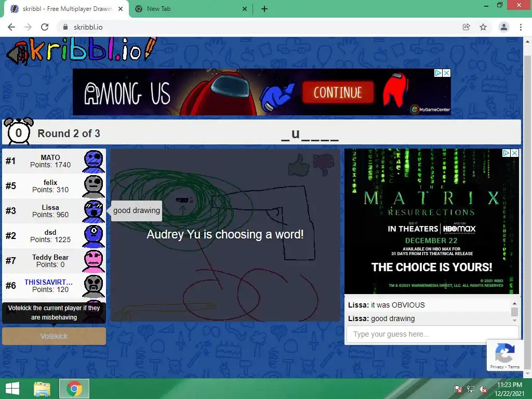Image resolution: width=532 pixels, height=399 pixels.
Task: Click the share page icon
Action: click(x=467, y=27)
